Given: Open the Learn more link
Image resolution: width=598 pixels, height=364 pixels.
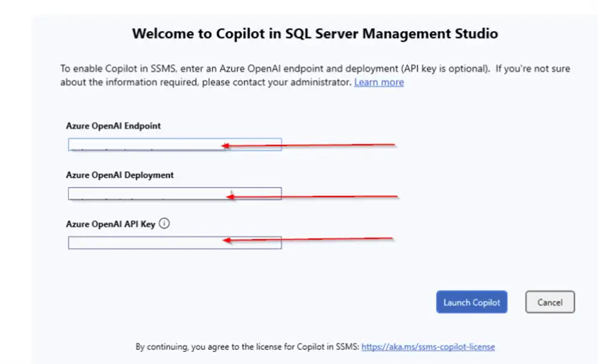Looking at the screenshot, I should point(379,82).
